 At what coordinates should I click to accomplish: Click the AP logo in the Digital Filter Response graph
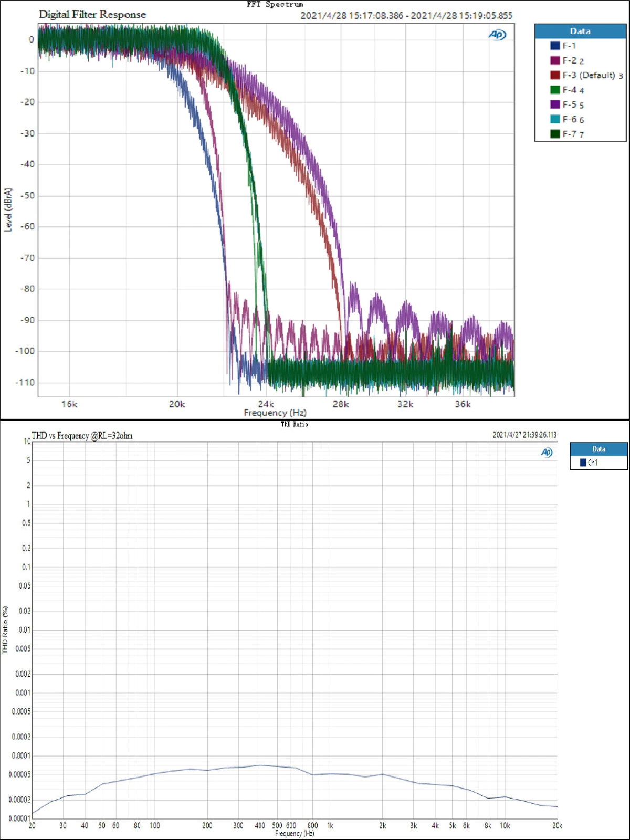point(497,35)
